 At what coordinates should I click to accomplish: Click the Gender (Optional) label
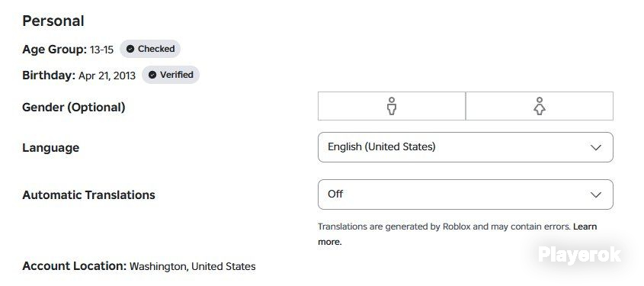[73, 108]
